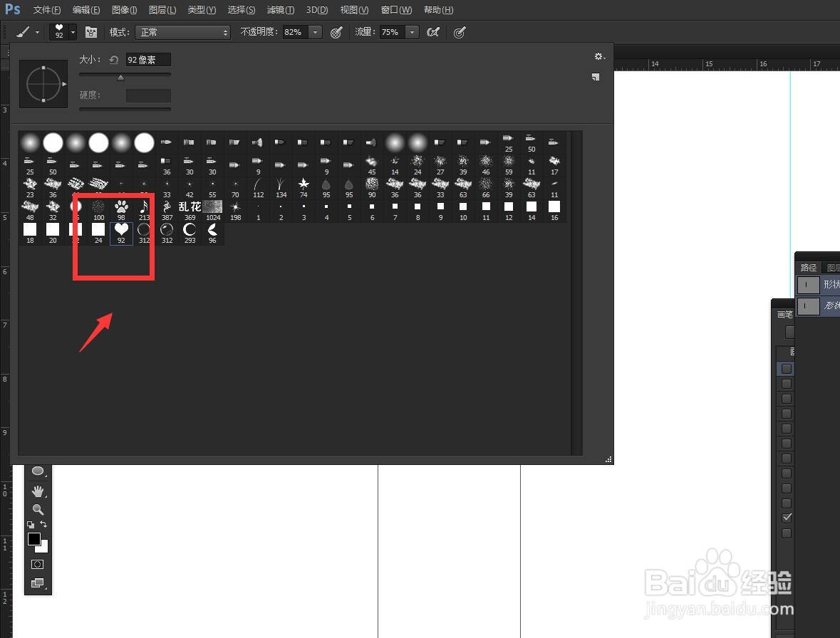Open the brush picker gear menu
This screenshot has height=638, width=840.
pyautogui.click(x=599, y=56)
